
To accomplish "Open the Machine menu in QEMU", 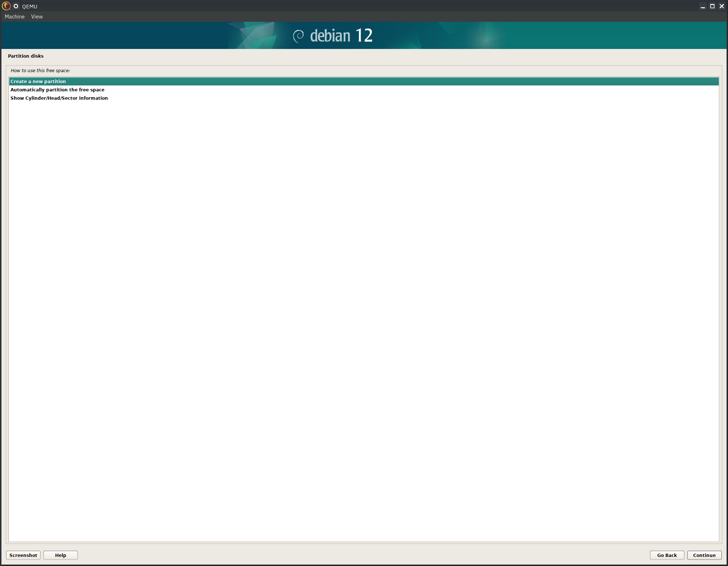I will 15,17.
